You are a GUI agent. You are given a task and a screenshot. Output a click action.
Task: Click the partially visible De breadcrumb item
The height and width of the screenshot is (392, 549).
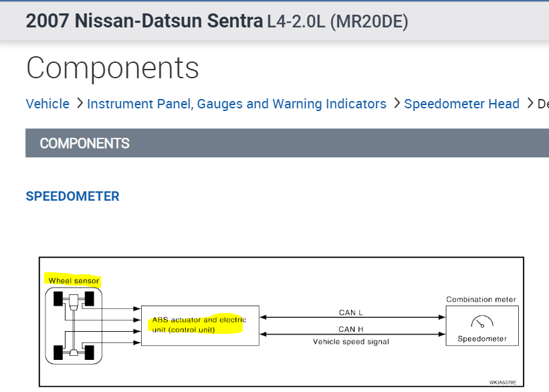coord(543,104)
